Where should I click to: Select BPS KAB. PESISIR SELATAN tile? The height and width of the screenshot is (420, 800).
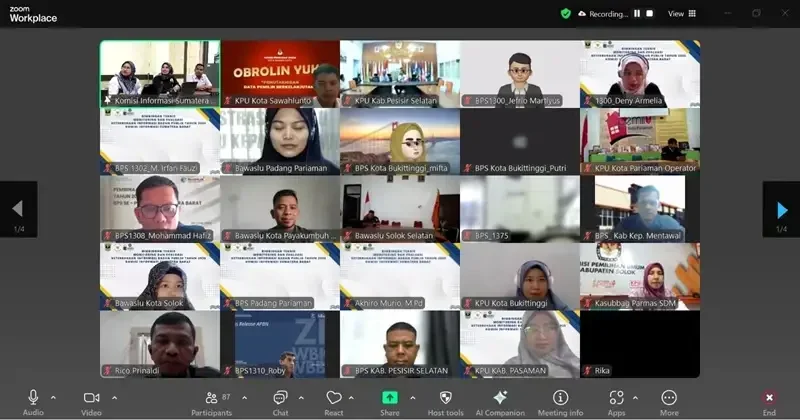400,344
